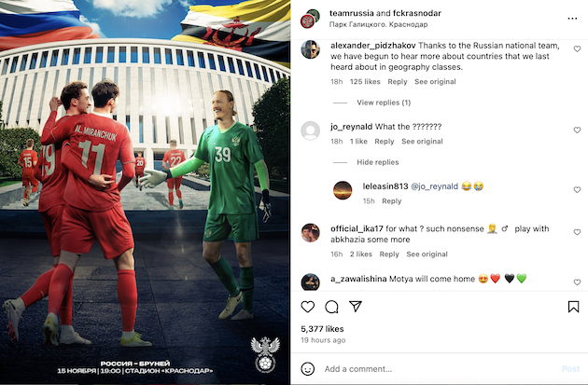Like official_ika17's comment heart

(x=577, y=232)
